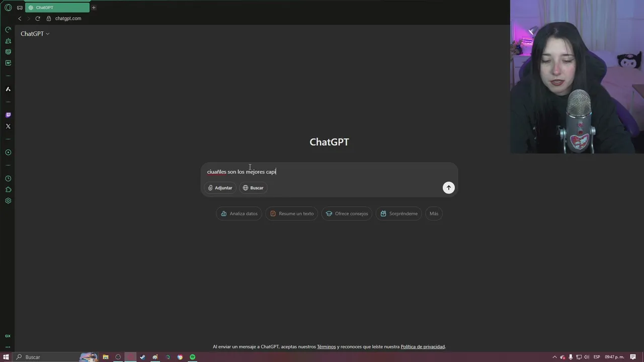Open Twitch panel in sidebar
This screenshot has width=644, height=362.
(8, 115)
